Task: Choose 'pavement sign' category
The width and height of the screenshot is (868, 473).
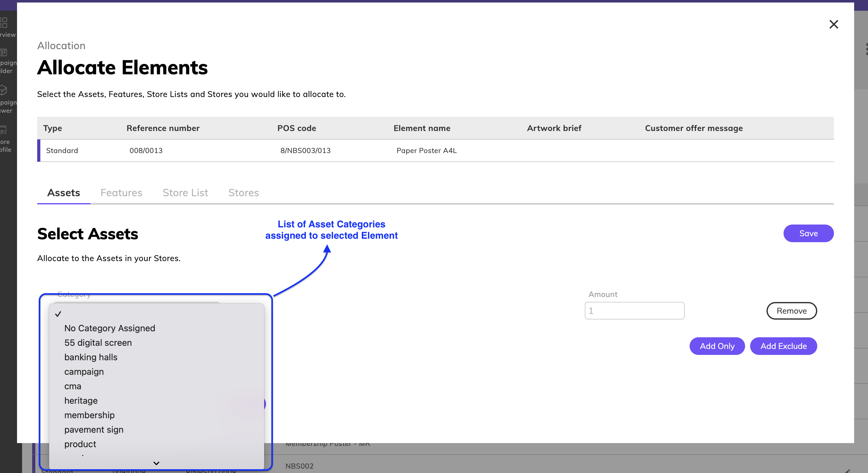Action: pos(94,430)
